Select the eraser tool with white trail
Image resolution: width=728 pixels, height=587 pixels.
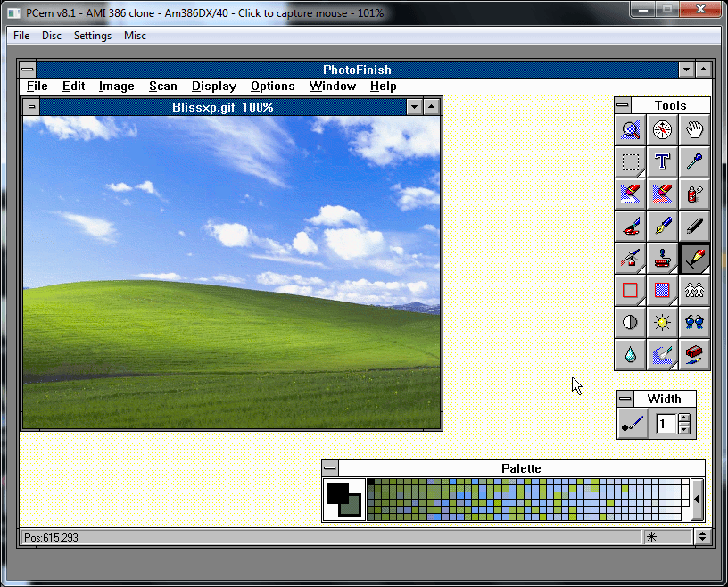pyautogui.click(x=630, y=194)
